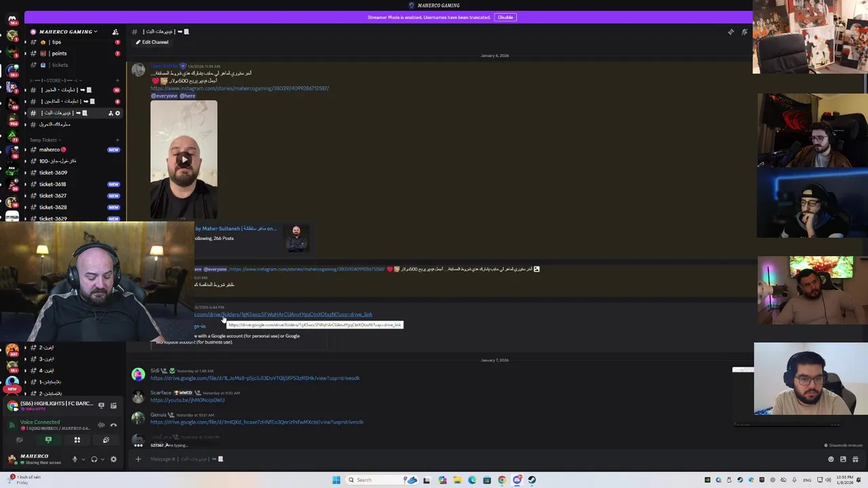Image resolution: width=868 pixels, height=488 pixels.
Task: Open the Google Drive folders link
Action: pos(283,314)
